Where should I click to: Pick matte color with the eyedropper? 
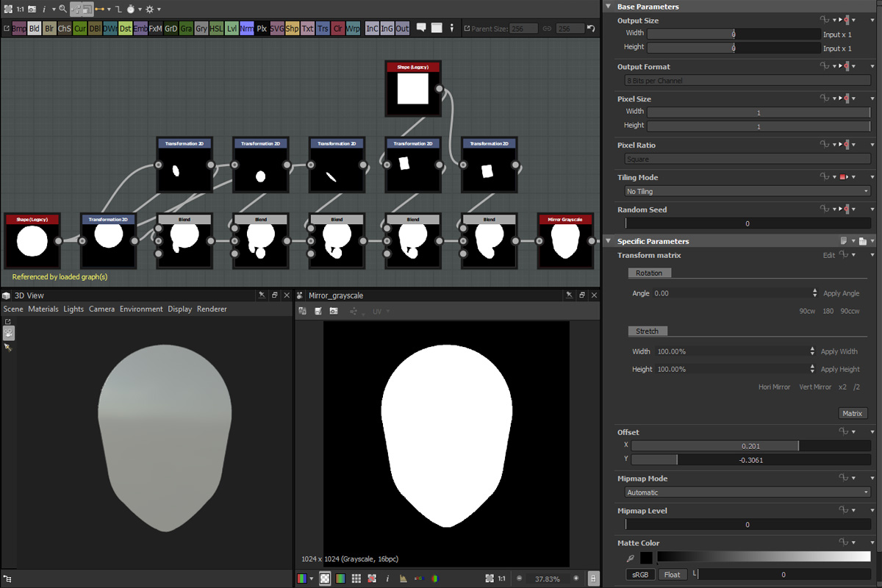[631, 559]
